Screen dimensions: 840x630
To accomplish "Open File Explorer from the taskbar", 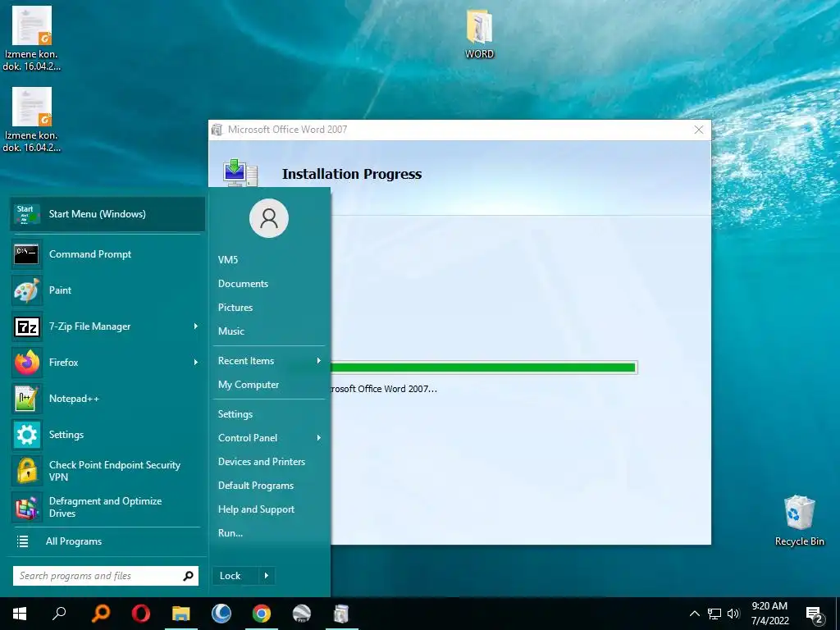I will coord(181,614).
